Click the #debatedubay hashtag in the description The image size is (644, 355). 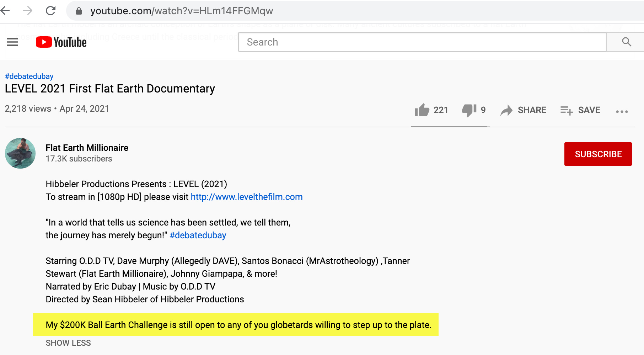pyautogui.click(x=198, y=235)
